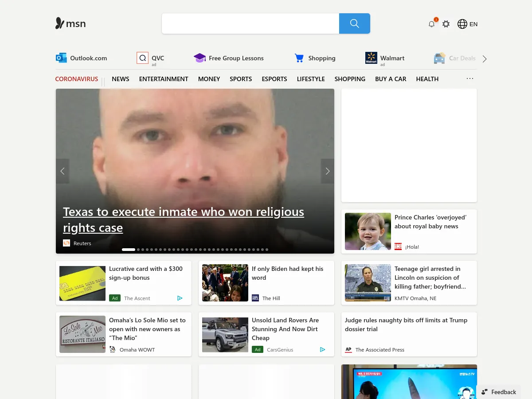Click the search magnifier button
The height and width of the screenshot is (399, 532).
(x=354, y=23)
